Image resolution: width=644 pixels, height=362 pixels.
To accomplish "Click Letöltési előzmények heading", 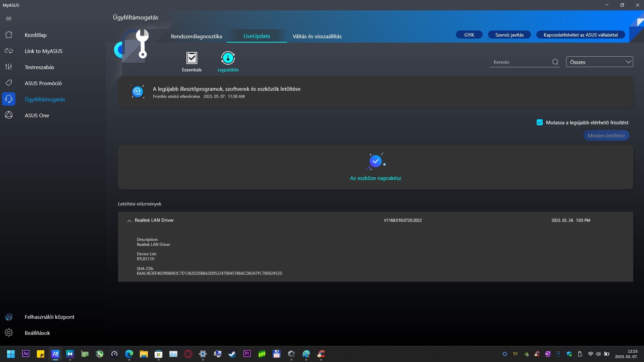I will pos(140,204).
